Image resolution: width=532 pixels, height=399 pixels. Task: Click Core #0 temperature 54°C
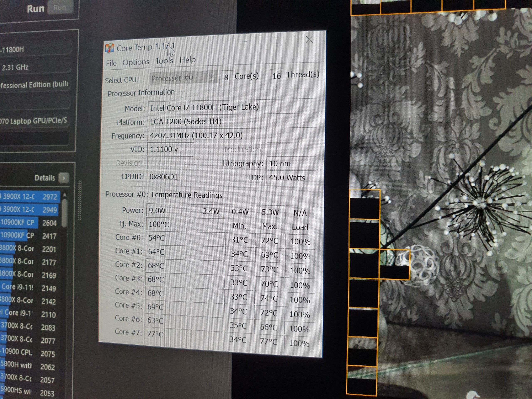185,238
